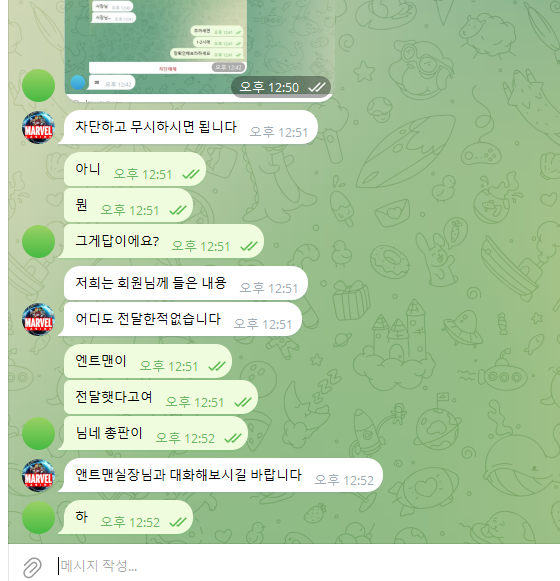Click Marvel avatar beside 어디도 전달한적 없습니다

(39, 320)
